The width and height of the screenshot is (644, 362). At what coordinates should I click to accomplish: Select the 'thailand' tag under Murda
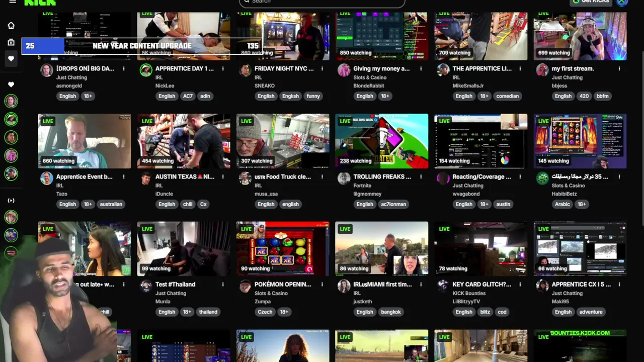208,312
